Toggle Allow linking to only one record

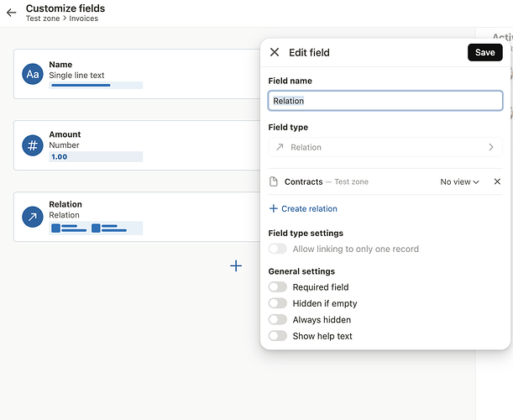(278, 249)
